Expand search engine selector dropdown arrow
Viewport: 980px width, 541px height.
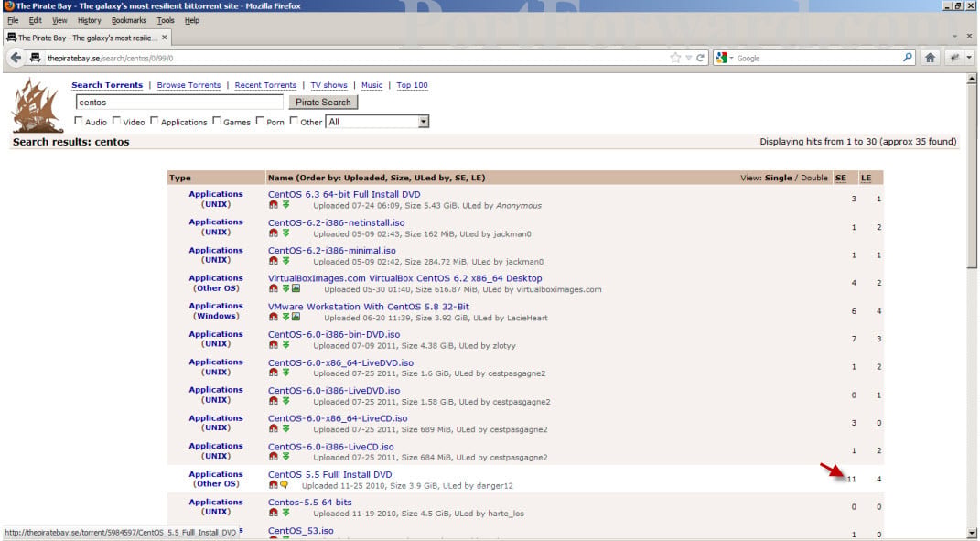[731, 59]
